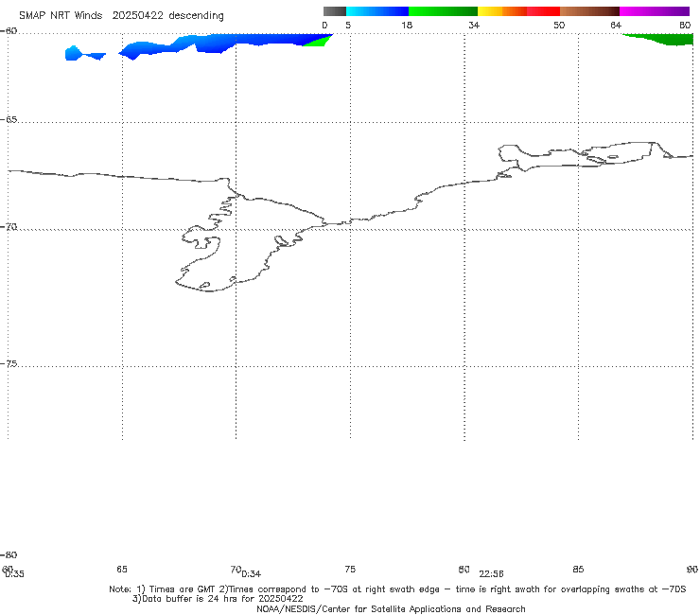Click the latitude label '-80' at bottom left
The height and width of the screenshot is (615, 700).
9,554
